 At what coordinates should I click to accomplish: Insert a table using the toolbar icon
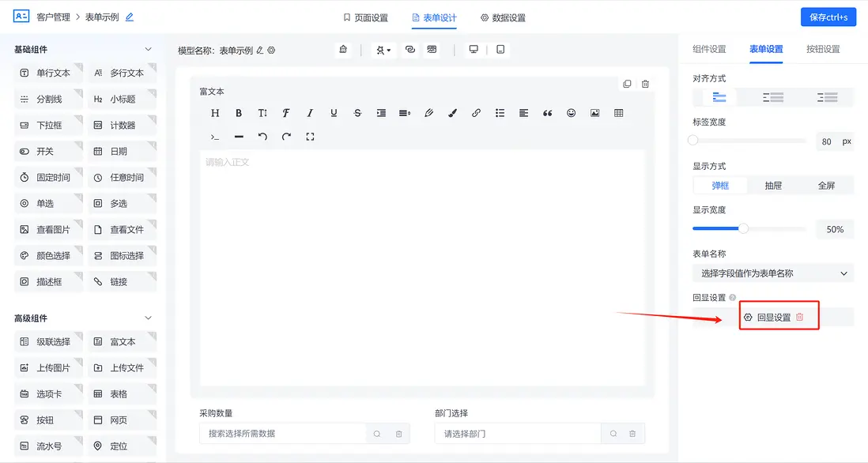click(x=618, y=112)
